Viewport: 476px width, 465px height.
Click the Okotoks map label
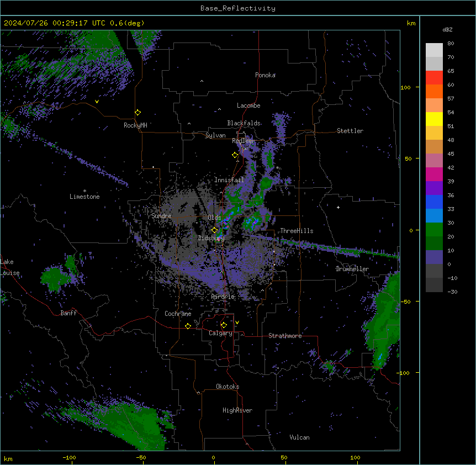point(228,387)
